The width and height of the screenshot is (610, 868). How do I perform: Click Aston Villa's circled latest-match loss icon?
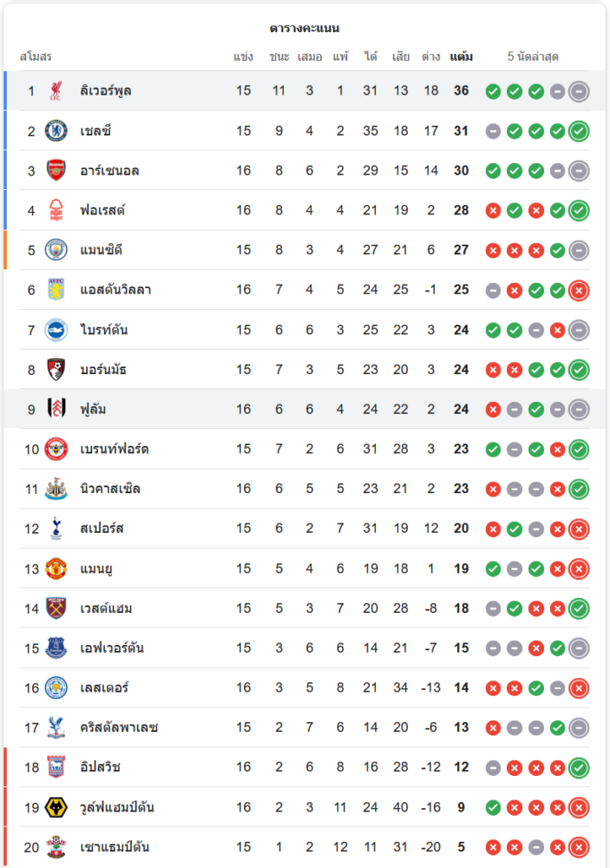[x=579, y=290]
